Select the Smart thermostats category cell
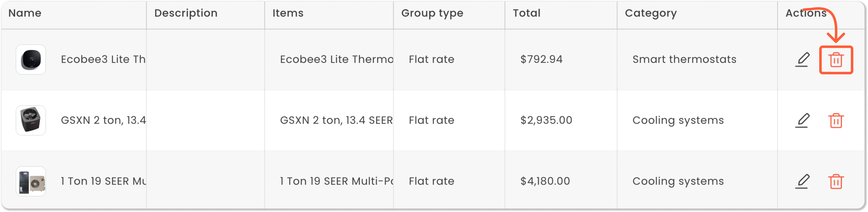This screenshot has height=212, width=868. [x=684, y=60]
